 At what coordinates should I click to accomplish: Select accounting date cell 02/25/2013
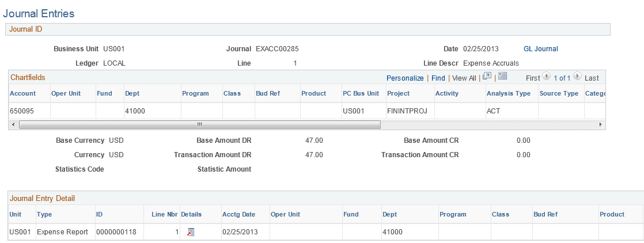pos(240,232)
